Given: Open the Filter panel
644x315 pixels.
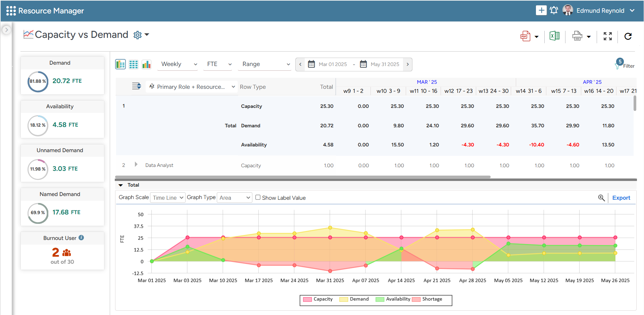Looking at the screenshot, I should 624,64.
